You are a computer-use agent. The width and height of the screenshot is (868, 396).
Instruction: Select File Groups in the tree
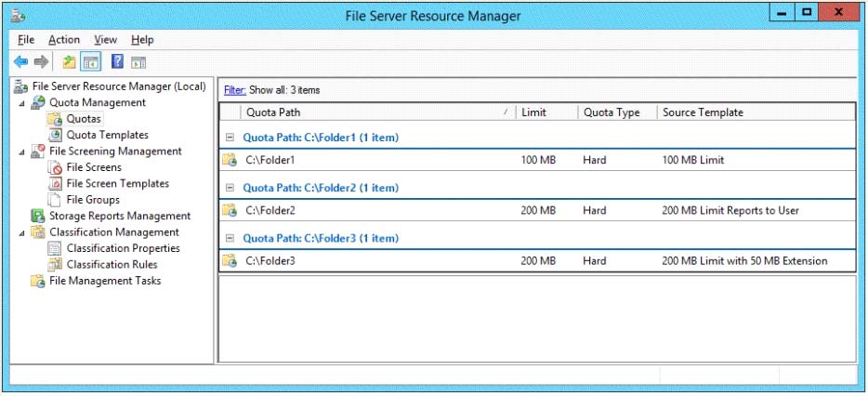point(92,199)
